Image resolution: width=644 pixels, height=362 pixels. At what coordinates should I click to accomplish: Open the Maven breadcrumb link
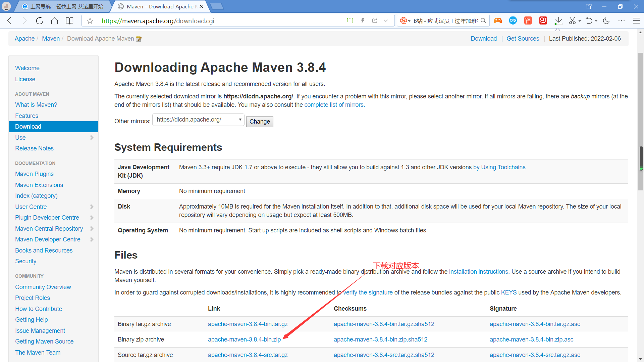(x=51, y=39)
